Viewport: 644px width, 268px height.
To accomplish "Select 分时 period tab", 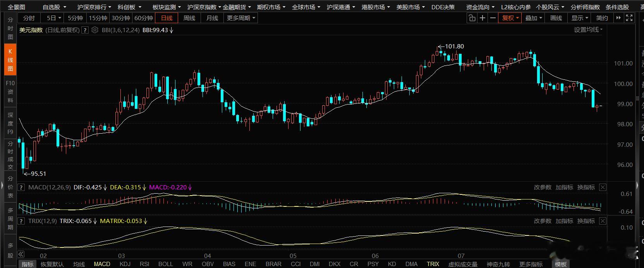I will 29,18.
